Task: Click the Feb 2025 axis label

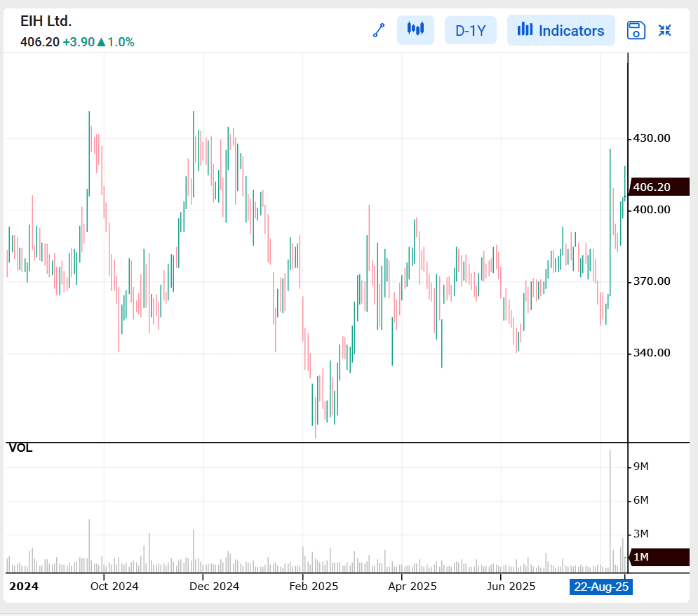Action: pyautogui.click(x=314, y=586)
